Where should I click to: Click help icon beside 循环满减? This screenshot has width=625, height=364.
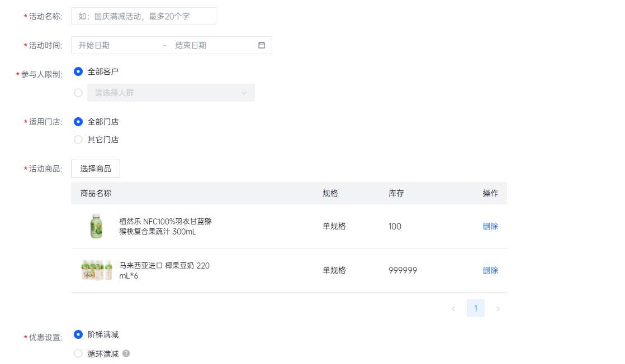(126, 353)
